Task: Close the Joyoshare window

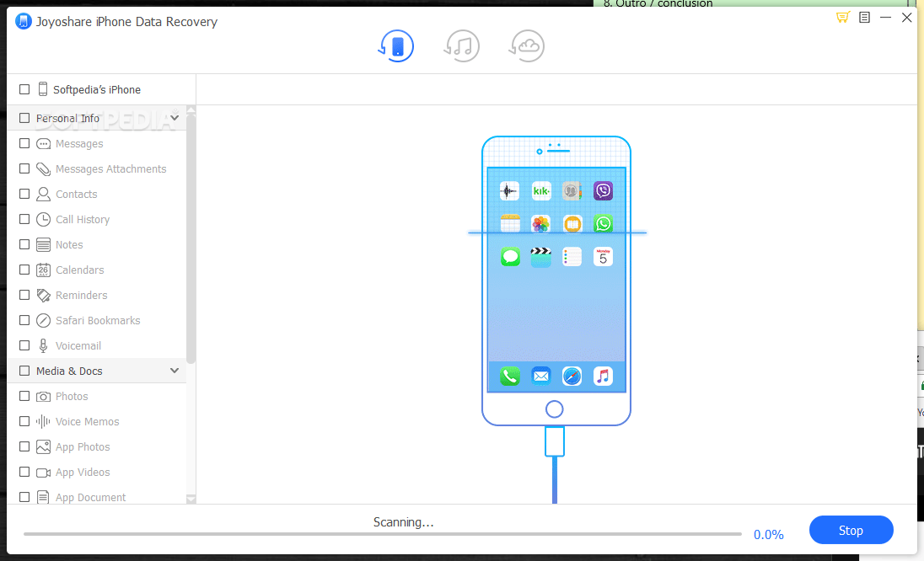Action: click(x=907, y=18)
